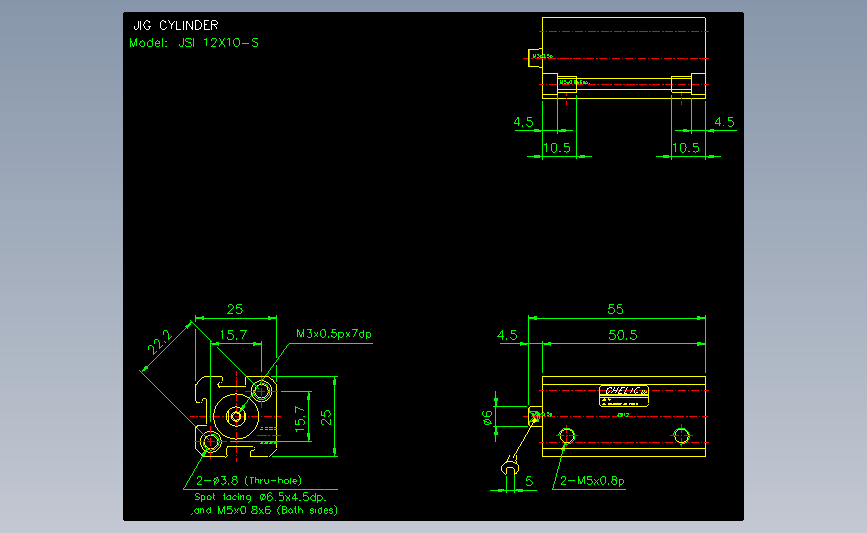Select the 4.5 dimension beside 50.5
This screenshot has height=533, width=867.
click(x=507, y=335)
